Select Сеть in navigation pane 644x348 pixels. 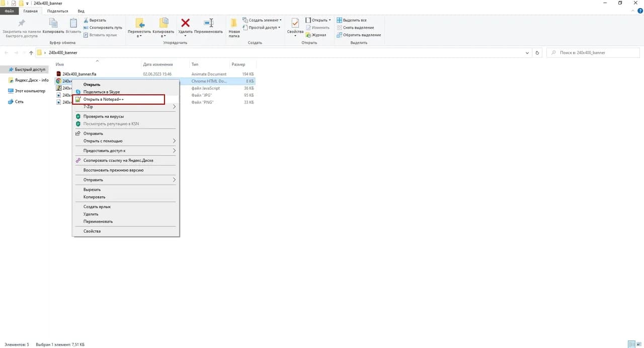pos(16,102)
